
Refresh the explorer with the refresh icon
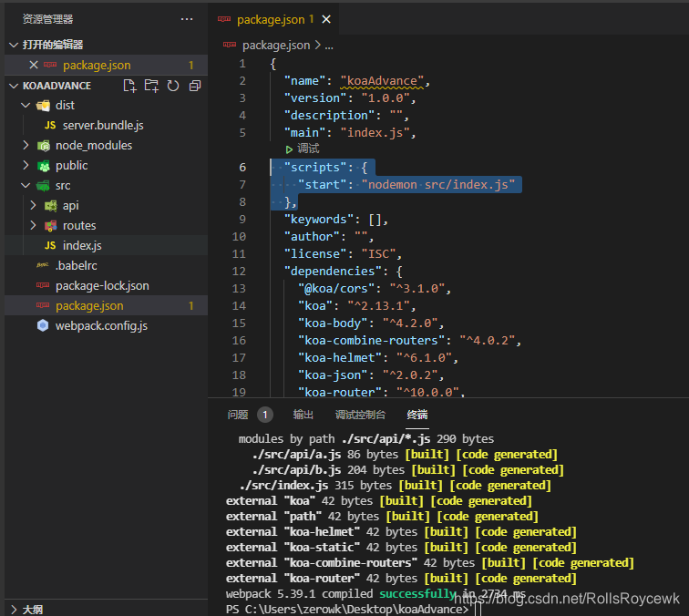pos(173,86)
